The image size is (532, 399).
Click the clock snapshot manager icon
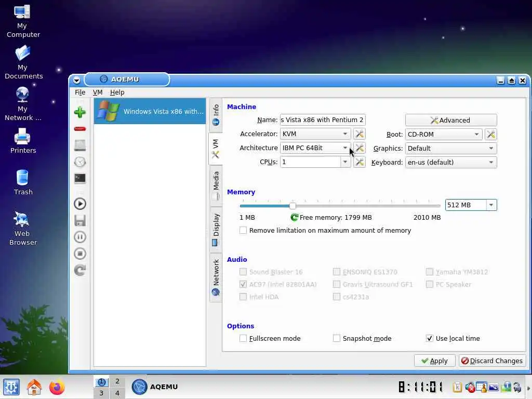(79, 162)
